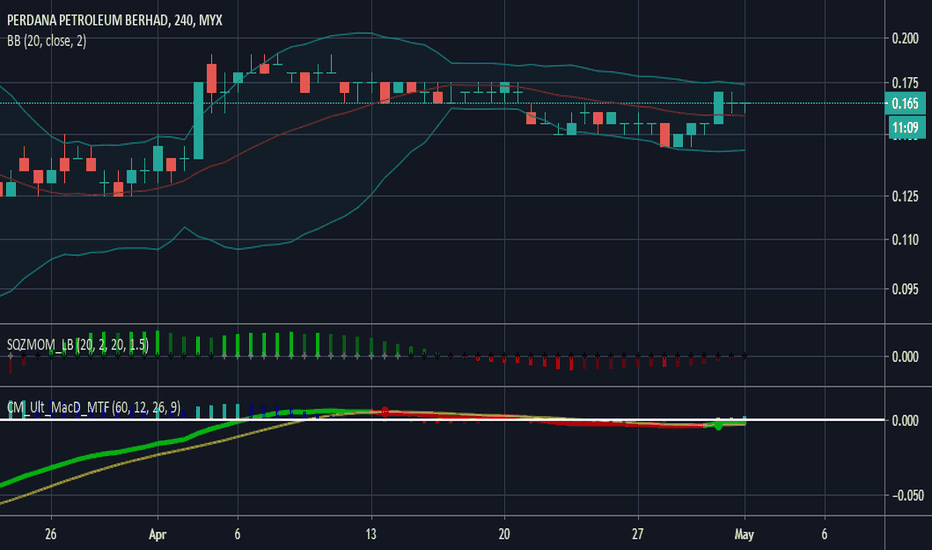Click the 20 date label on time axis

pyautogui.click(x=504, y=534)
